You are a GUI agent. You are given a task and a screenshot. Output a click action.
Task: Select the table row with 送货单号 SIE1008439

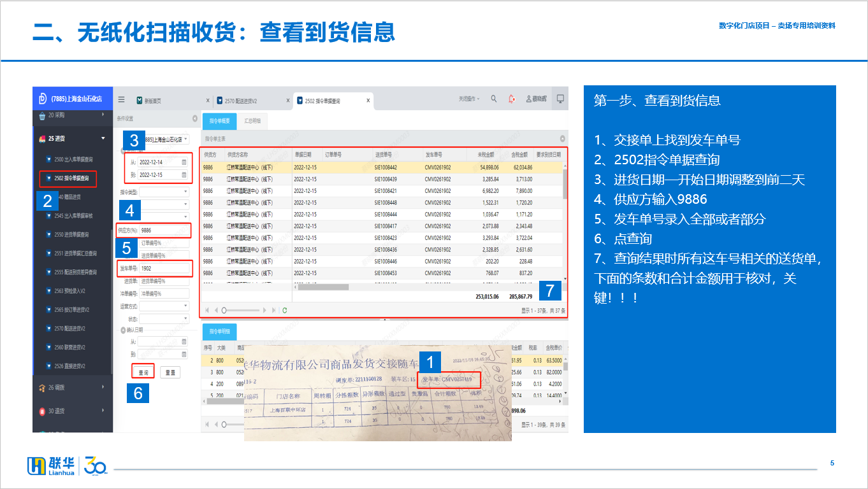click(382, 180)
